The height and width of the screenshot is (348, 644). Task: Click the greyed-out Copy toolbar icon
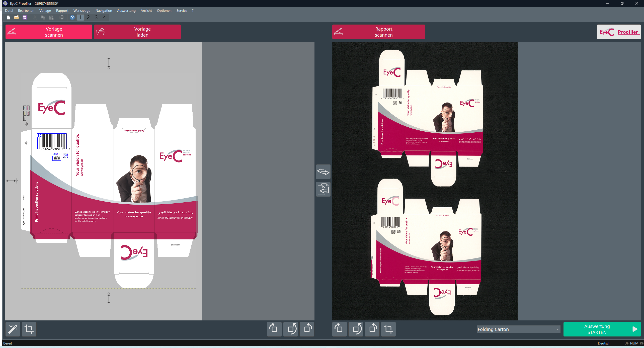(x=43, y=18)
